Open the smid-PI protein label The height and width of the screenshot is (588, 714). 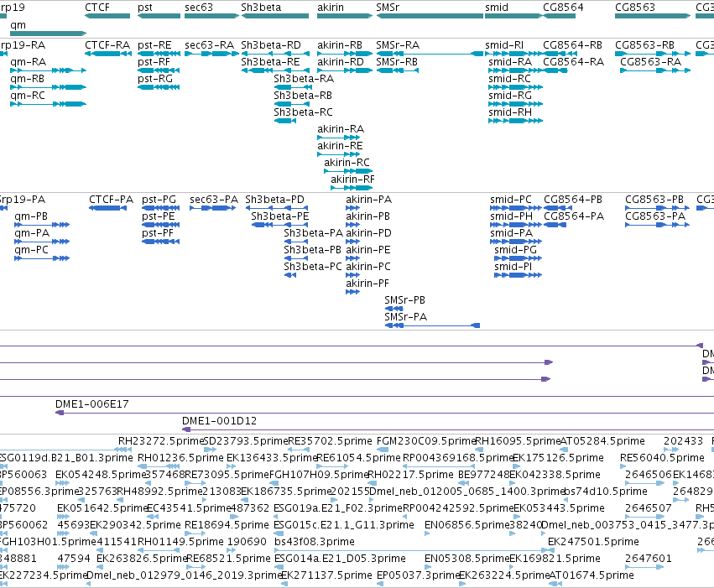point(513,266)
